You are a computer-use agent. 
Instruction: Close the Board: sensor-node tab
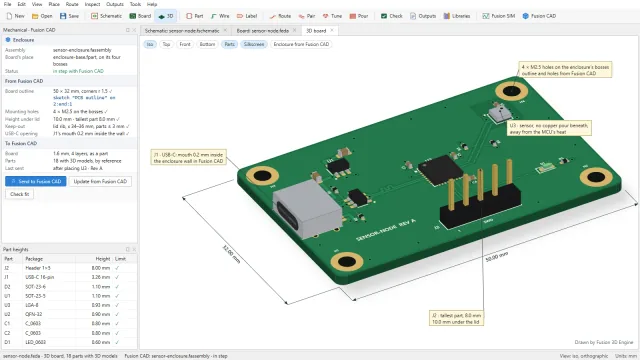coord(294,30)
